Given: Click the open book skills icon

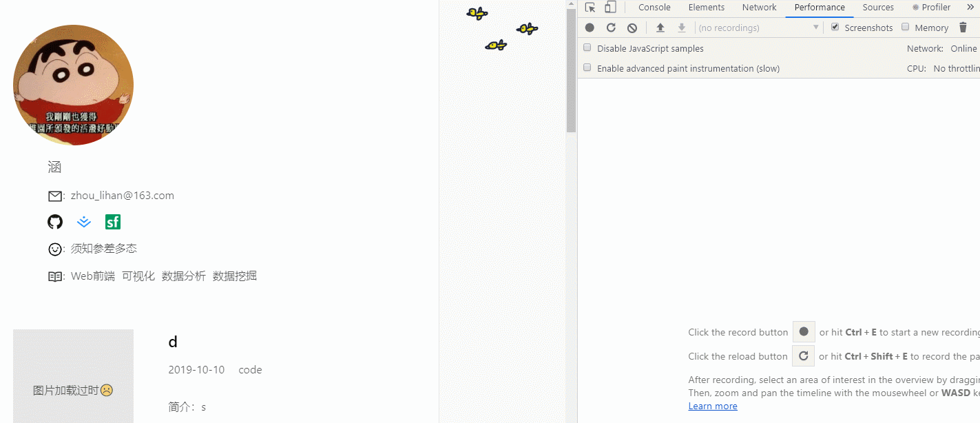Looking at the screenshot, I should click(x=55, y=277).
